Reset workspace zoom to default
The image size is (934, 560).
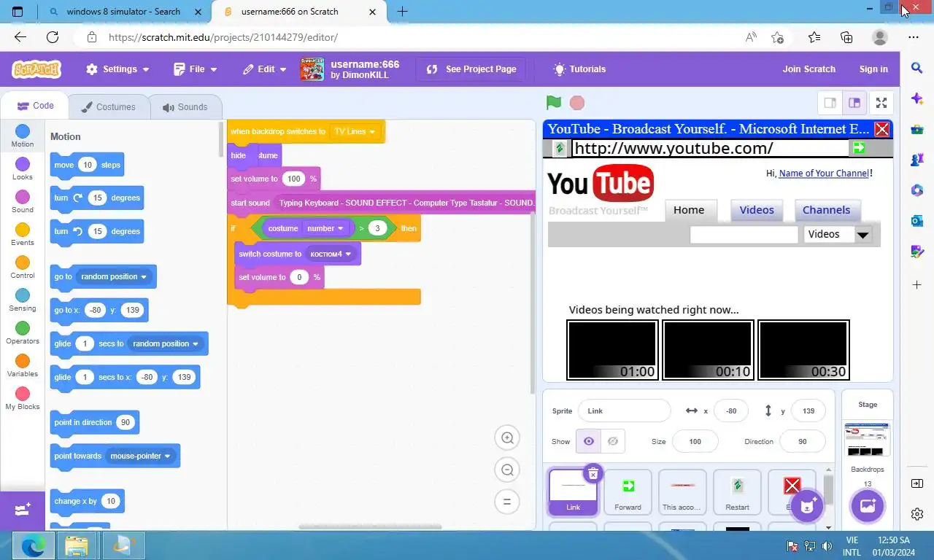point(507,502)
